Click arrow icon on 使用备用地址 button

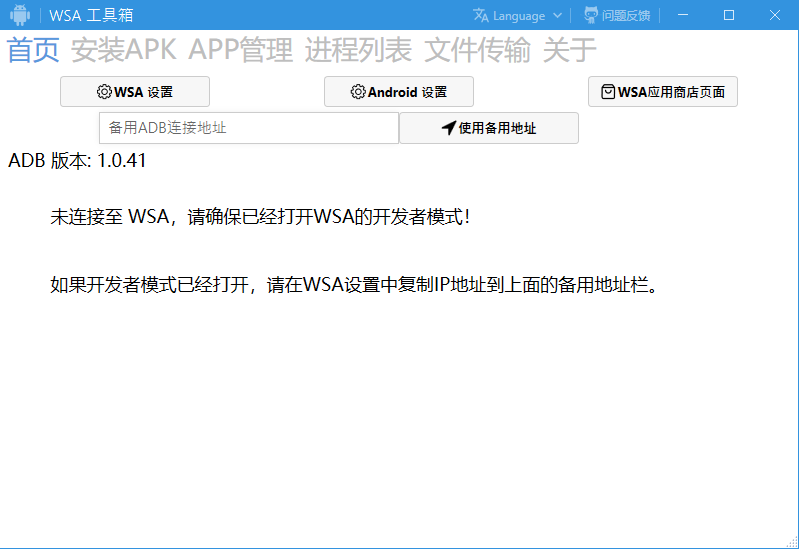coord(448,128)
